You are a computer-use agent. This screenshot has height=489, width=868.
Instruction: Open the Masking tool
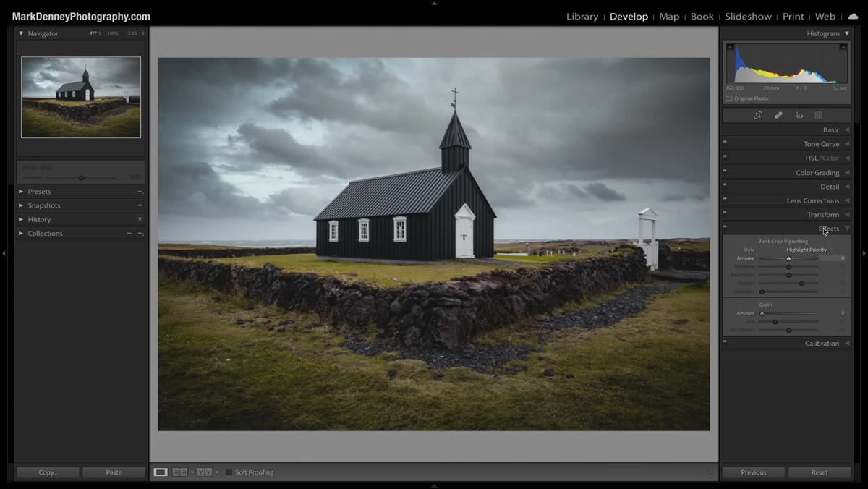pos(818,115)
